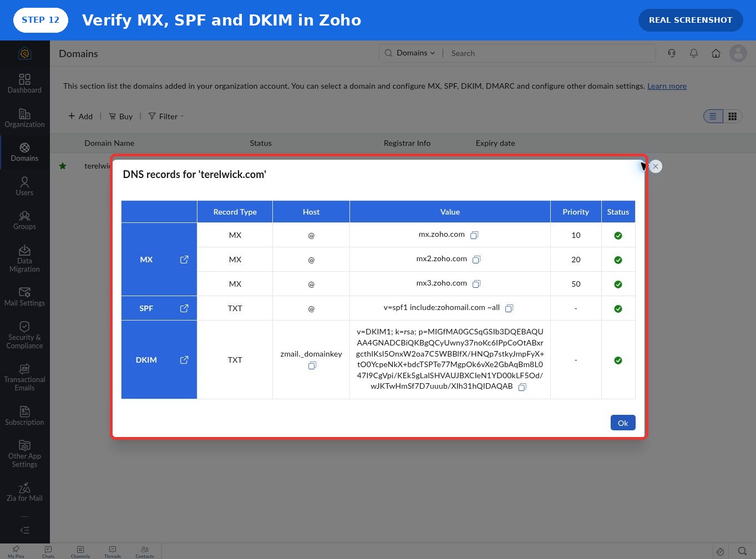Select Domains in the sidebar
This screenshot has height=559, width=756.
coord(24,152)
